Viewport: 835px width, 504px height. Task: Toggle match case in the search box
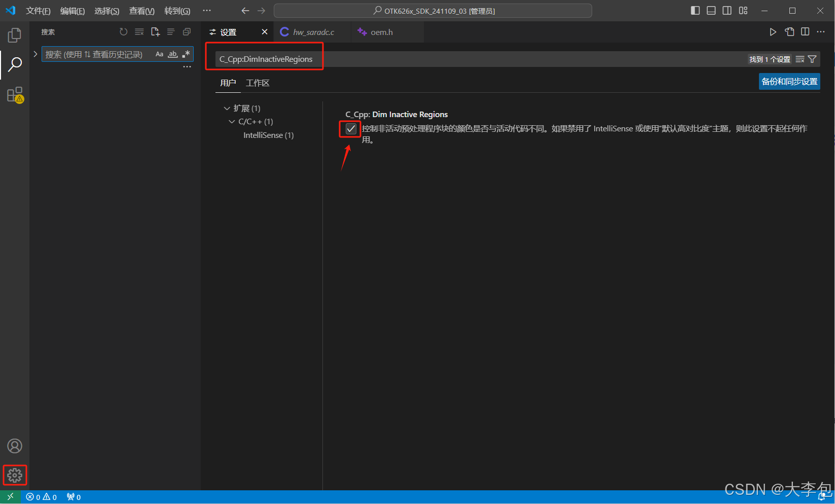click(x=159, y=54)
